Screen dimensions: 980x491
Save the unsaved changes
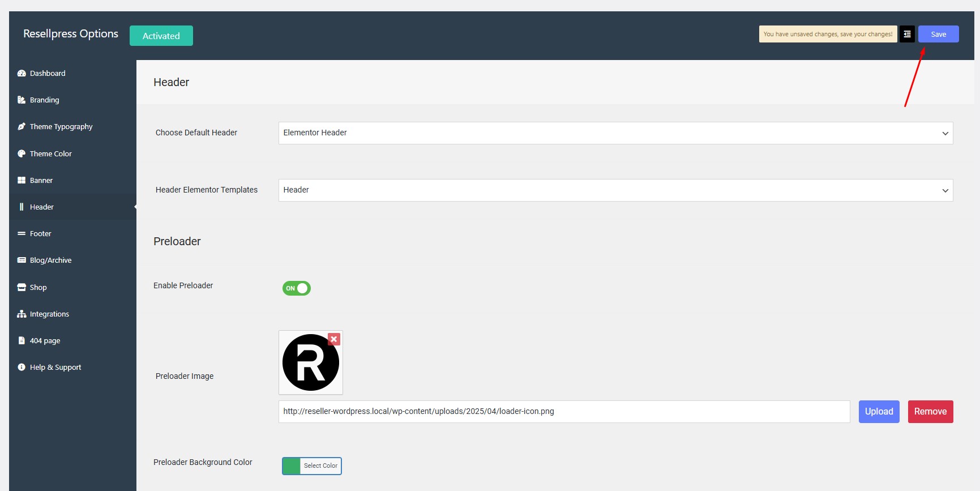pyautogui.click(x=938, y=35)
